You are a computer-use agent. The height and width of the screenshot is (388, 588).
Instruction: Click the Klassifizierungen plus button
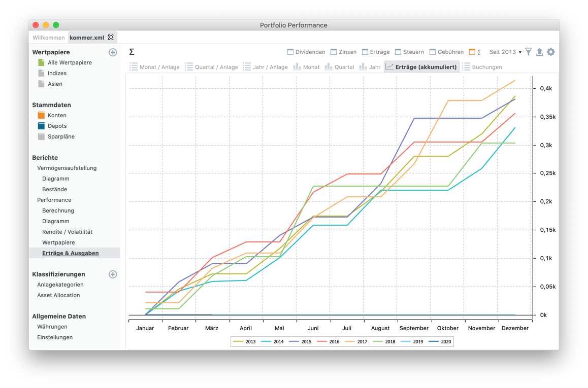coord(113,274)
